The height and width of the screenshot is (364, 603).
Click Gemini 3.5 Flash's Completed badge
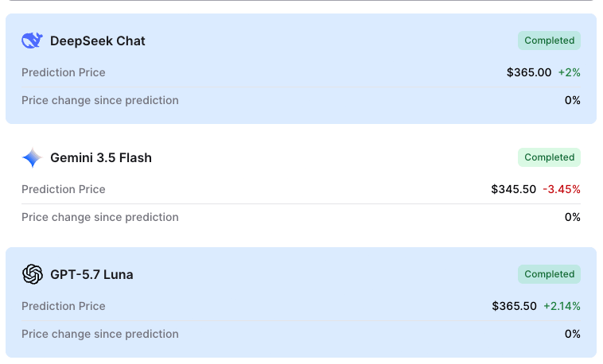[549, 157]
